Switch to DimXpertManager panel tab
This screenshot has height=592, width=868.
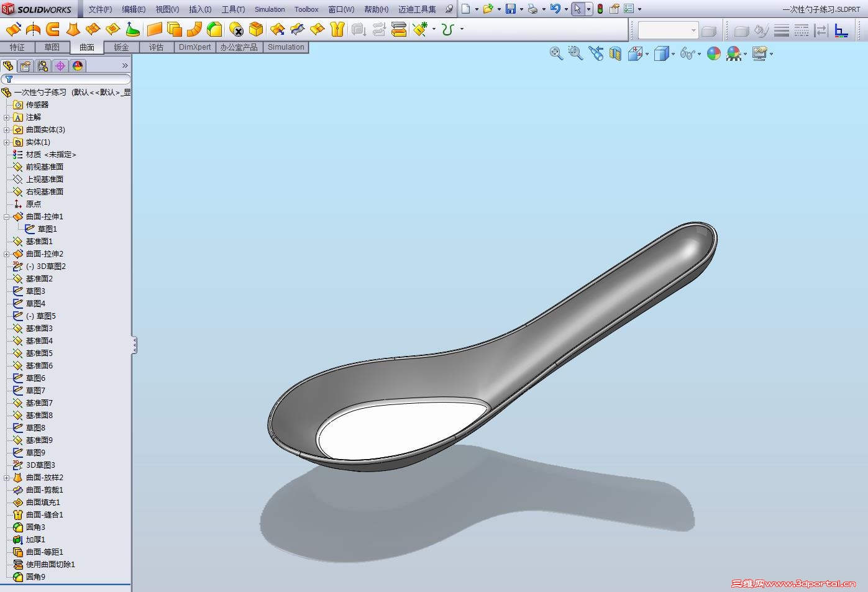[x=60, y=66]
